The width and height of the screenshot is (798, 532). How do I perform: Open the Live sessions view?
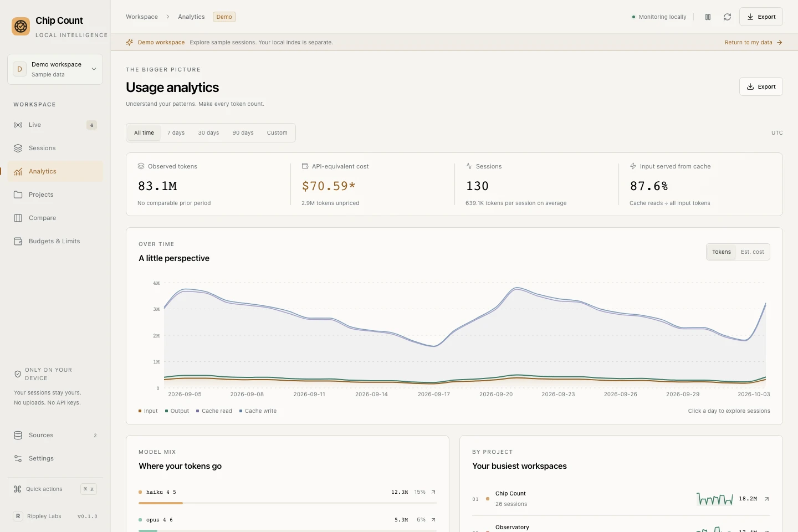tap(55, 125)
